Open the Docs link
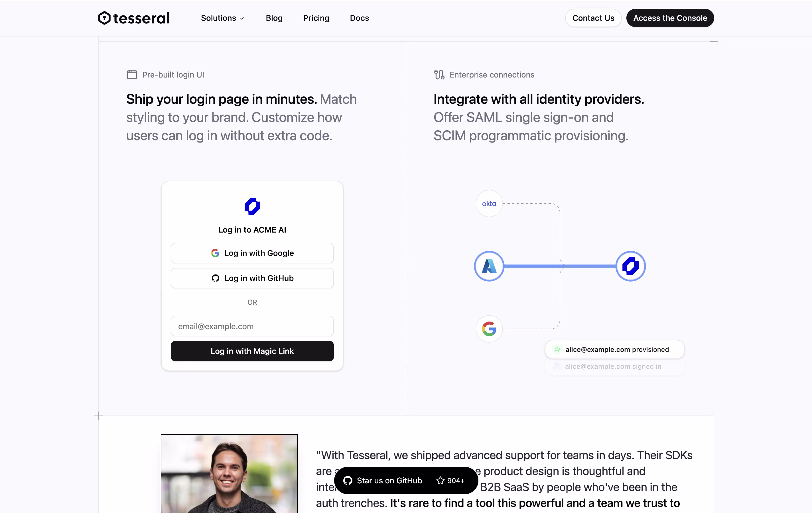Viewport: 812px width, 513px height. tap(359, 18)
